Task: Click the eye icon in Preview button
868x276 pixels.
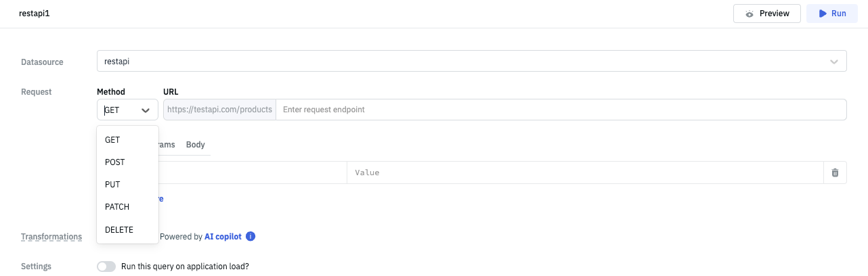Action: (750, 14)
